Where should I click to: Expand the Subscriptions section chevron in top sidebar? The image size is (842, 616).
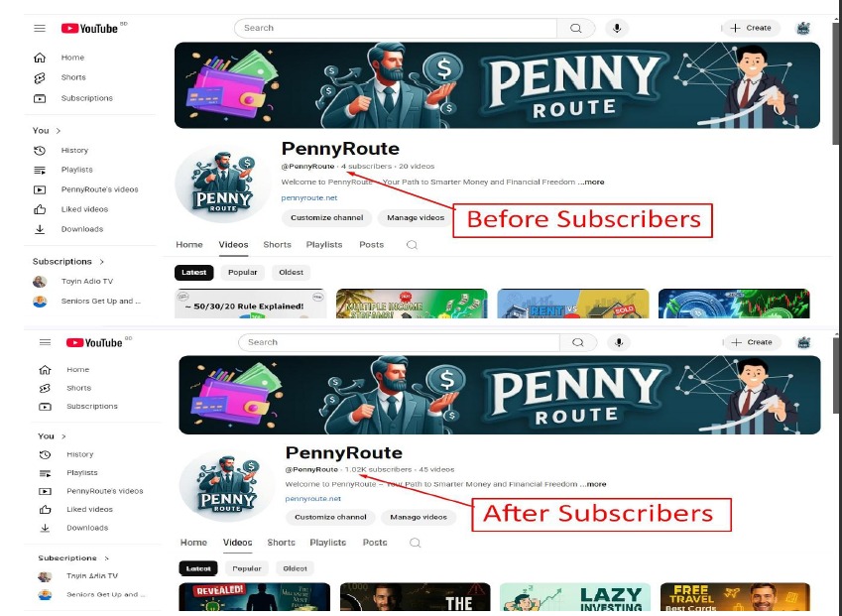coord(101,262)
